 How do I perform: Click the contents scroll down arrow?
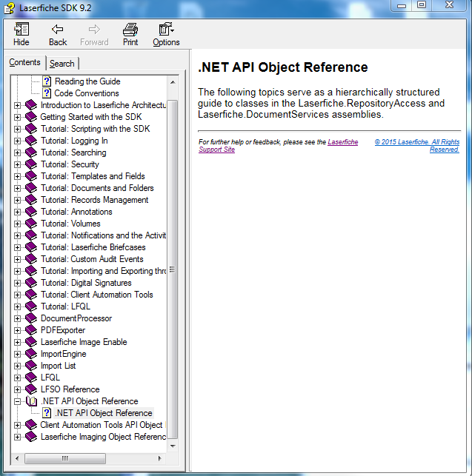click(x=173, y=446)
